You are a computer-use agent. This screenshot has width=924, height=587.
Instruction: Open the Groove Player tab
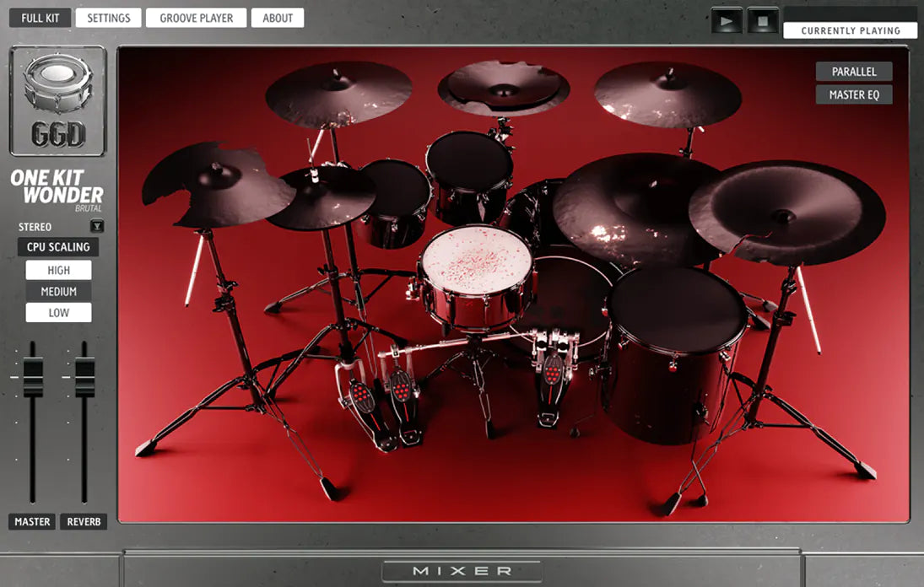pyautogui.click(x=196, y=18)
